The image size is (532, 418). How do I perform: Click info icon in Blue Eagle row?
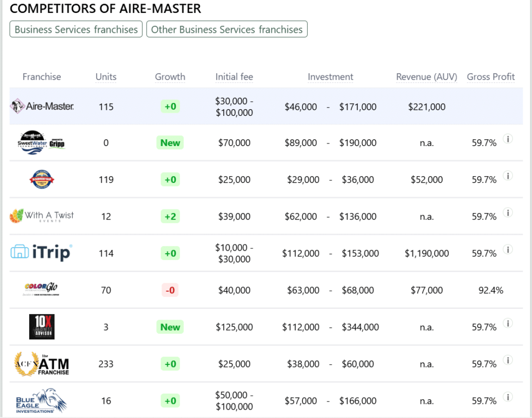(508, 397)
